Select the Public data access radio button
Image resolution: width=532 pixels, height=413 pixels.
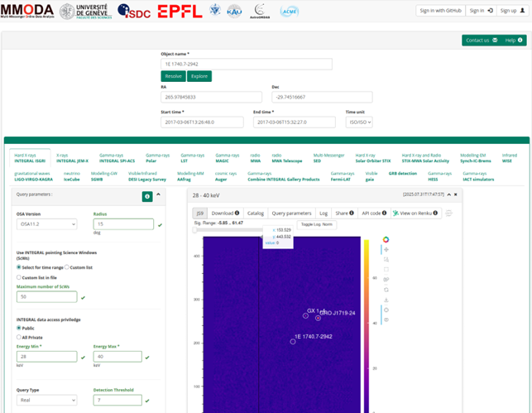[19, 328]
